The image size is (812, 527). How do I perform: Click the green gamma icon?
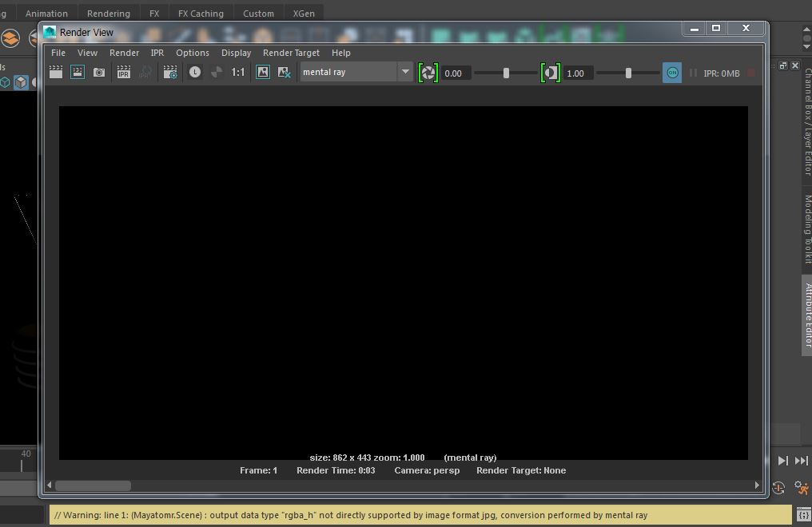click(x=551, y=73)
